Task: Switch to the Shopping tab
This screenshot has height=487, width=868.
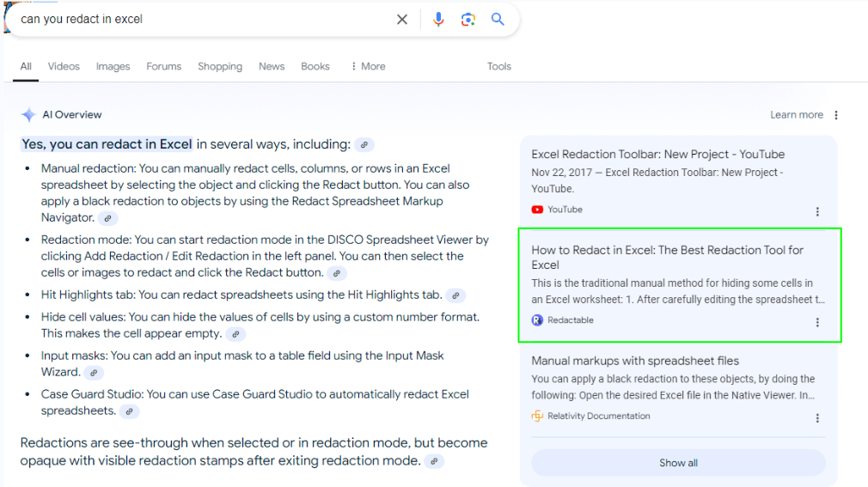Action: (x=220, y=66)
